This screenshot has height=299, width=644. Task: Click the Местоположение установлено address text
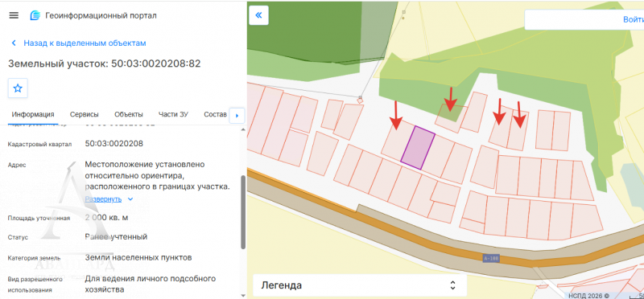157,175
